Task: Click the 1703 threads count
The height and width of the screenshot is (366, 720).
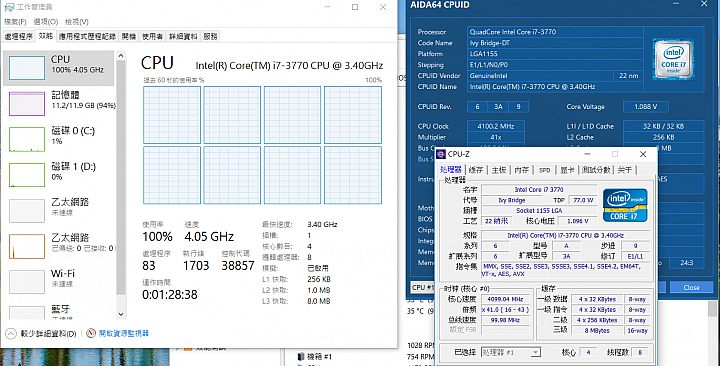Action: tap(196, 265)
